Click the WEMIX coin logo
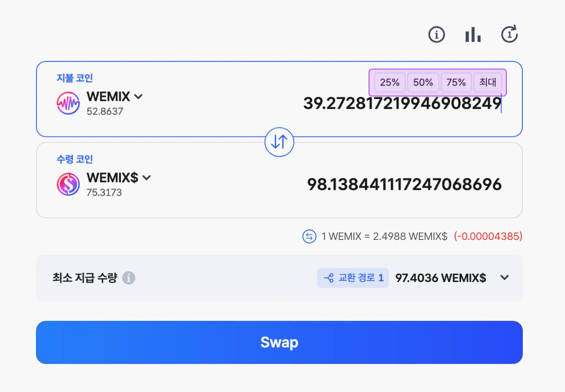The image size is (565, 392). (x=68, y=103)
